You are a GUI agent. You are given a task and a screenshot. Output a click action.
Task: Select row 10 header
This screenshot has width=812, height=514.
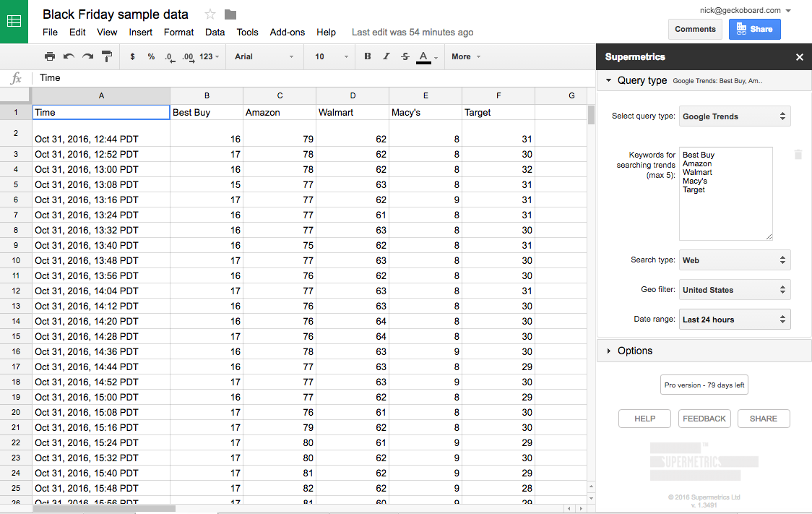click(16, 261)
